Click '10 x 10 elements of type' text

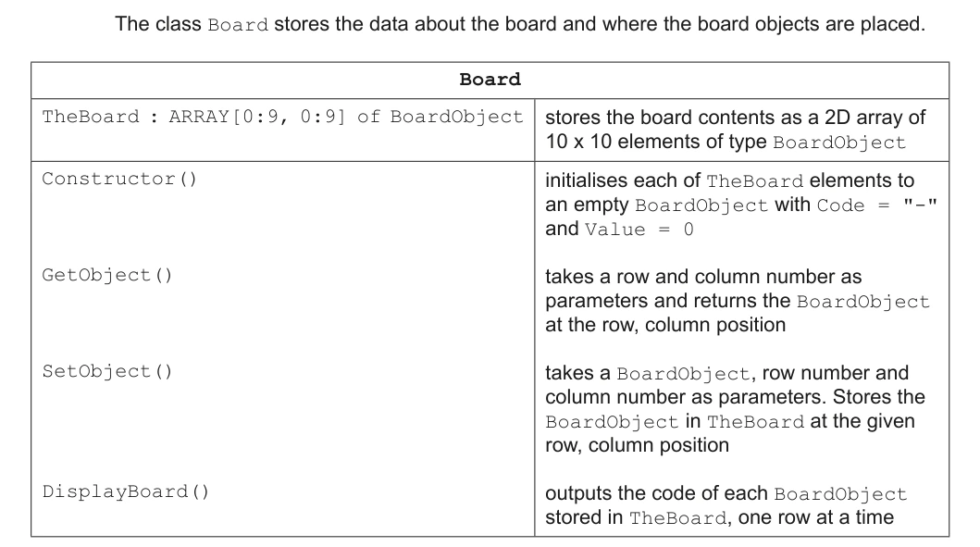point(655,142)
